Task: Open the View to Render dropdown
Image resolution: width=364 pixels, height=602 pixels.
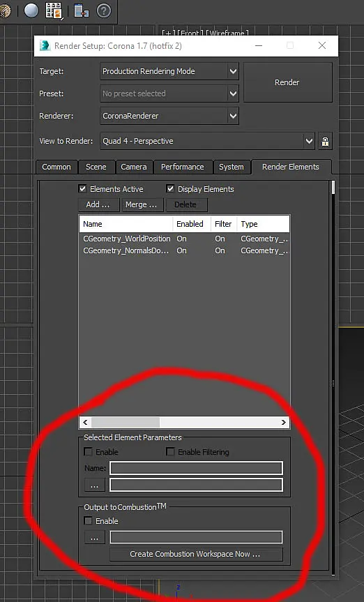Action: pos(207,142)
